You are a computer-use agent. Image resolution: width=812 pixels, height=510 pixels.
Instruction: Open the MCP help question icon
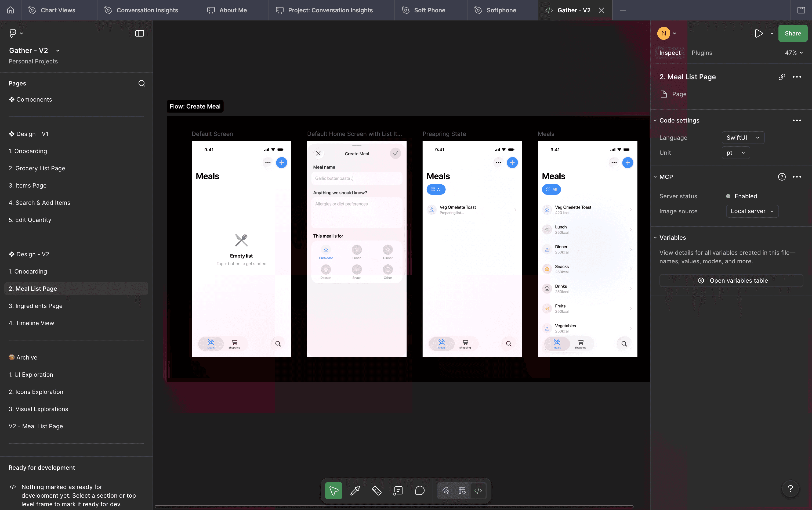(x=782, y=177)
